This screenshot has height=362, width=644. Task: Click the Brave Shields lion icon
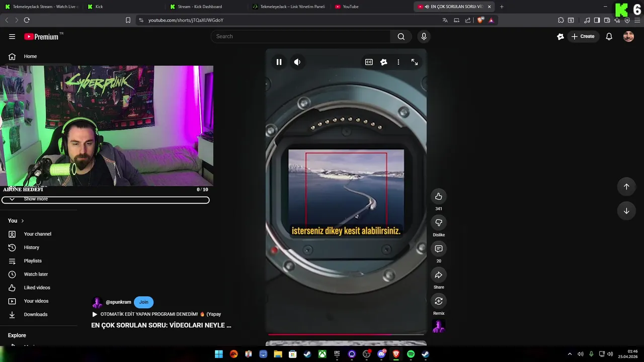[x=480, y=20]
